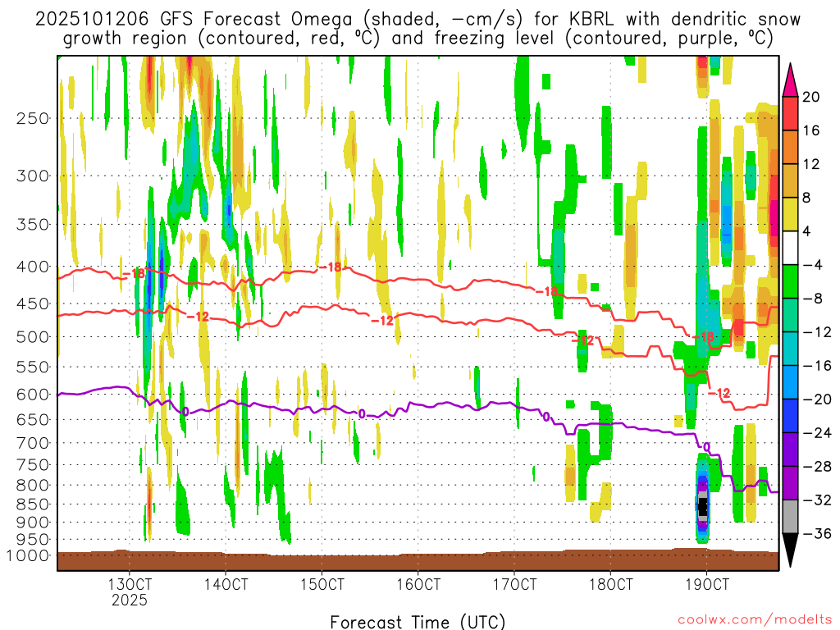
Task: Pick blue colorbar segment between -16 and -20
Action: 791,382
